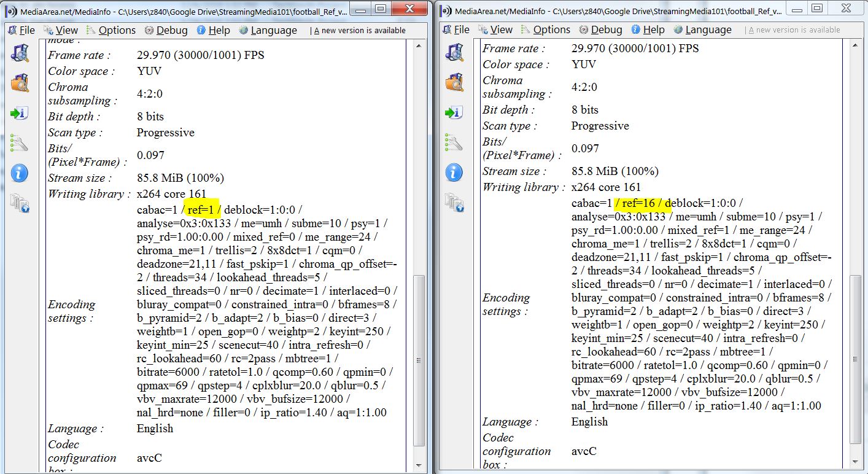This screenshot has width=868, height=474.
Task: Click 'A new version is available' in the left window
Action: [360, 30]
